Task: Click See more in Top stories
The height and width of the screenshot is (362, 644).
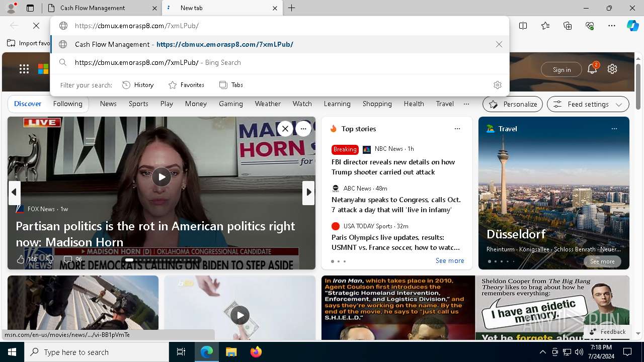Action: [450, 260]
